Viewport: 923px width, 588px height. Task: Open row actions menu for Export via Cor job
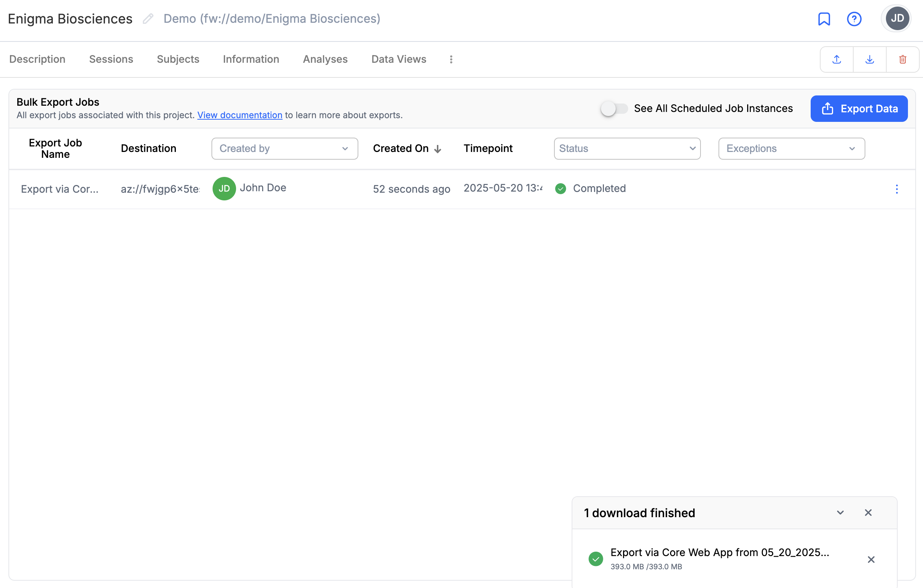[x=897, y=189]
